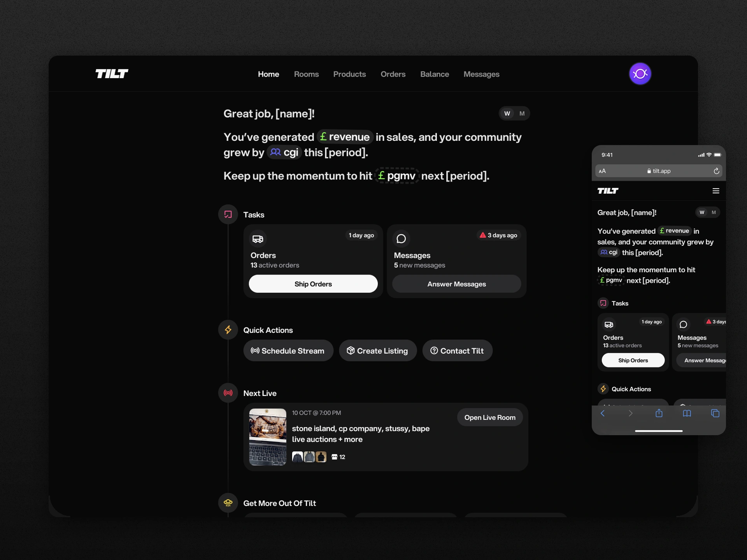Open the purple profile avatar menu
The width and height of the screenshot is (747, 560).
pos(640,73)
